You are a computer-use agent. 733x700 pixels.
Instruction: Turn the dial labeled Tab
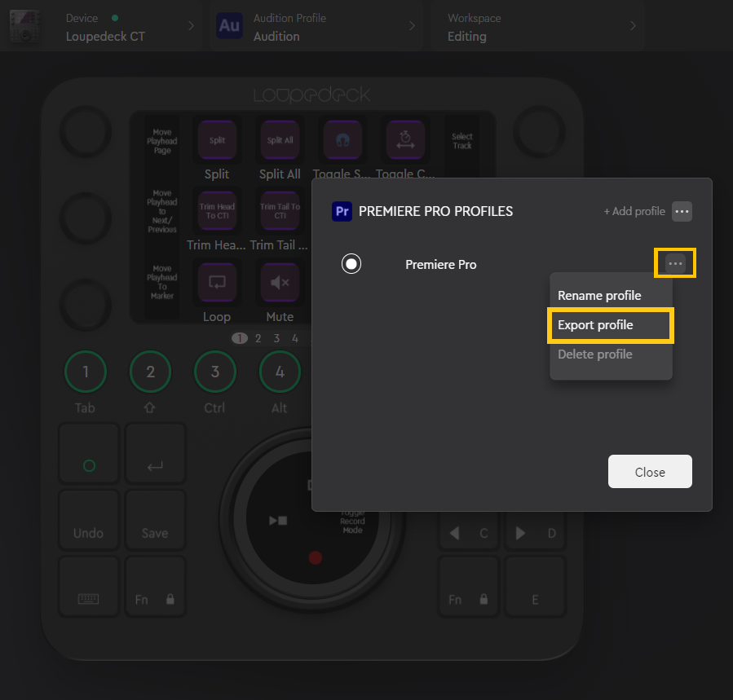point(85,372)
